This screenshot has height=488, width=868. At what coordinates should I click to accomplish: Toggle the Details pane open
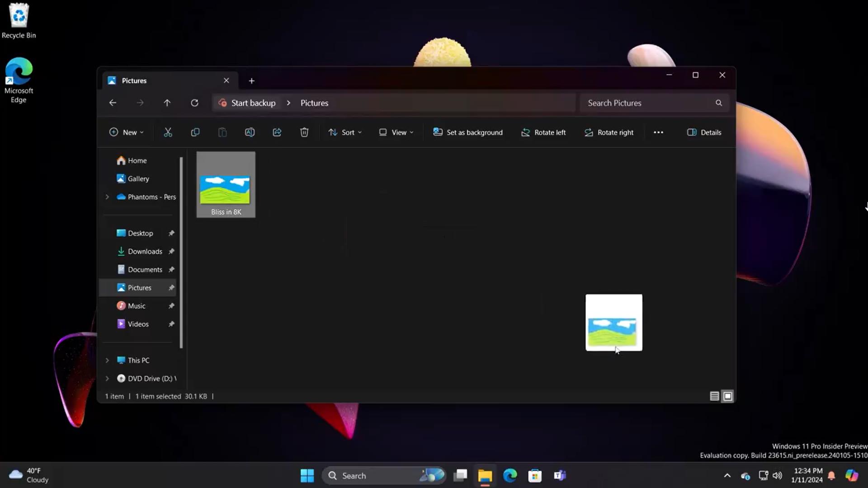(x=705, y=132)
